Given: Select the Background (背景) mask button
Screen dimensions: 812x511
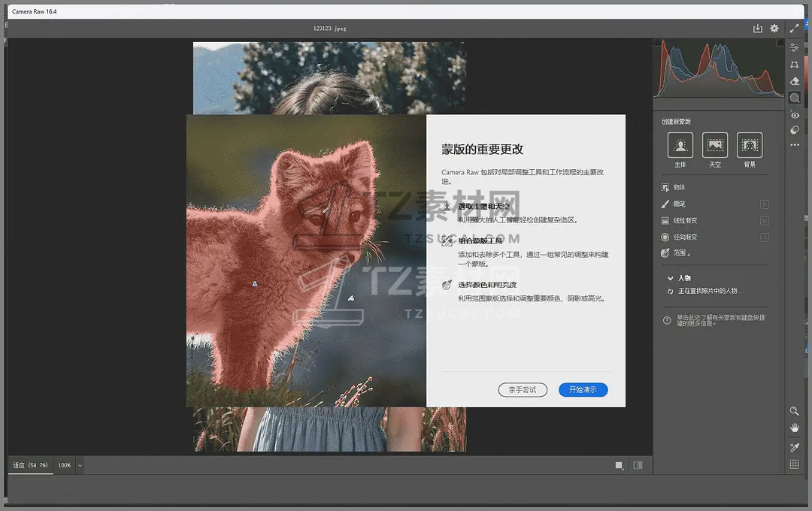Looking at the screenshot, I should pyautogui.click(x=750, y=145).
